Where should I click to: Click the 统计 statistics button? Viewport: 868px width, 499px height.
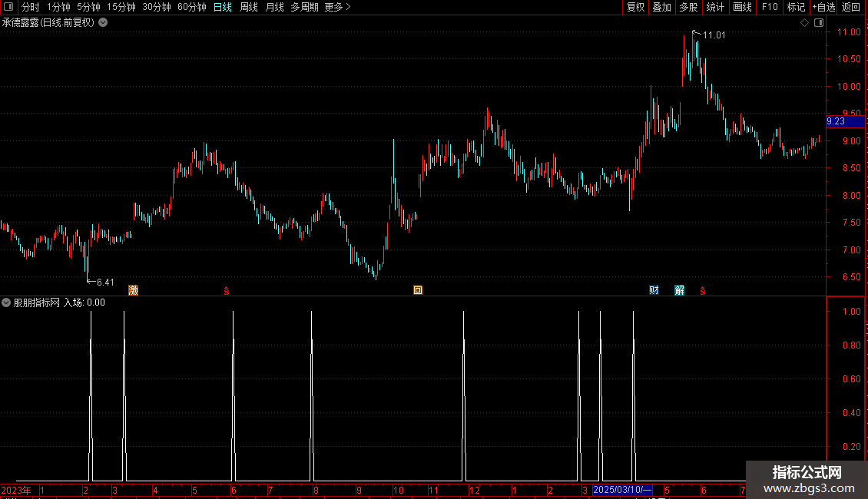click(x=715, y=7)
